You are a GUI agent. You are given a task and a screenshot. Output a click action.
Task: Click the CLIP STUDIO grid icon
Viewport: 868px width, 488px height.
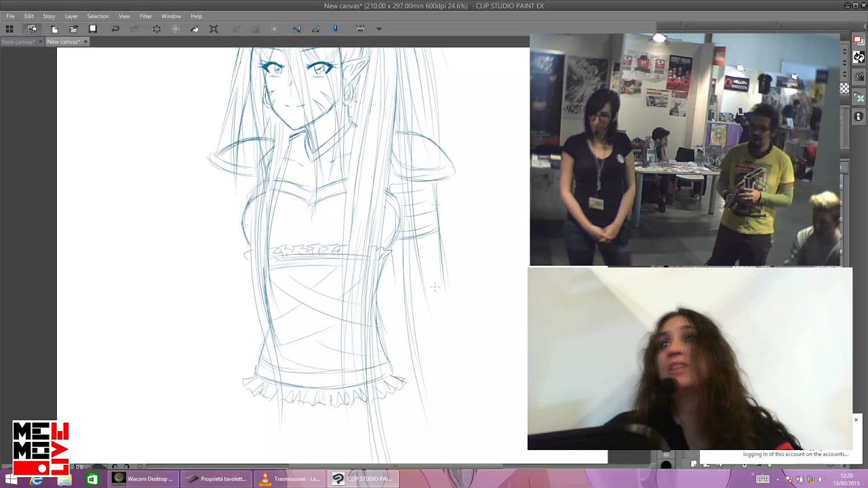point(9,29)
